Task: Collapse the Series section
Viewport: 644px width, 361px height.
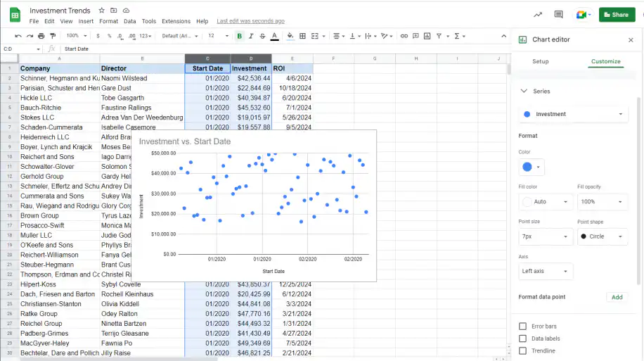Action: (524, 91)
